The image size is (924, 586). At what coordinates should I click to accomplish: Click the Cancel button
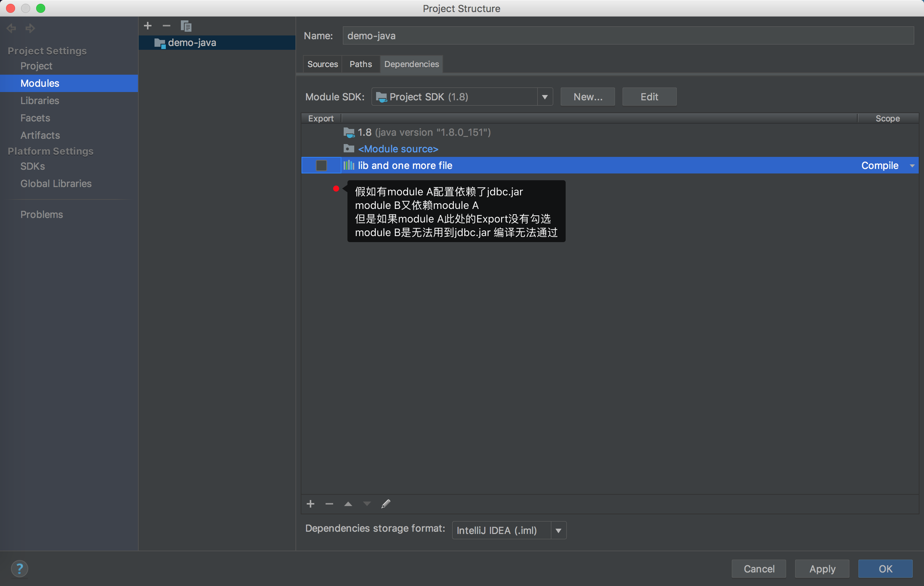[759, 569]
